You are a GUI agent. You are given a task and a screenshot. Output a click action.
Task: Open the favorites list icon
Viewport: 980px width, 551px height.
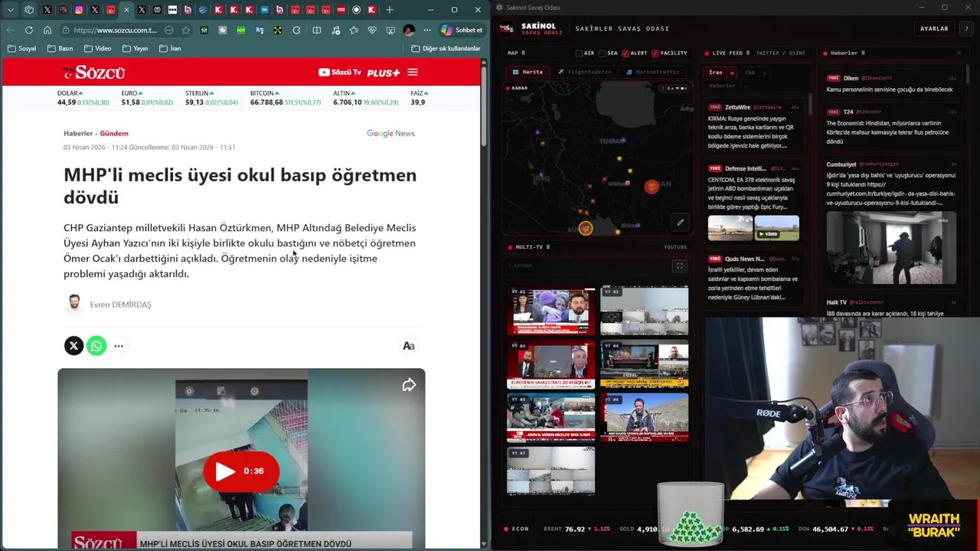click(354, 30)
